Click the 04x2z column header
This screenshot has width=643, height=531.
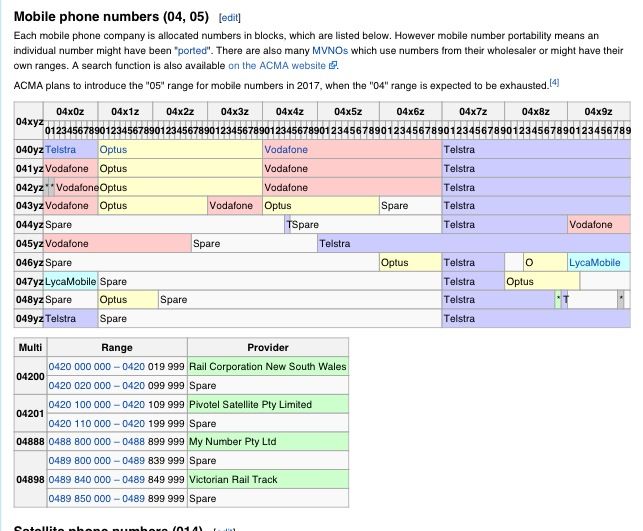pyautogui.click(x=180, y=112)
